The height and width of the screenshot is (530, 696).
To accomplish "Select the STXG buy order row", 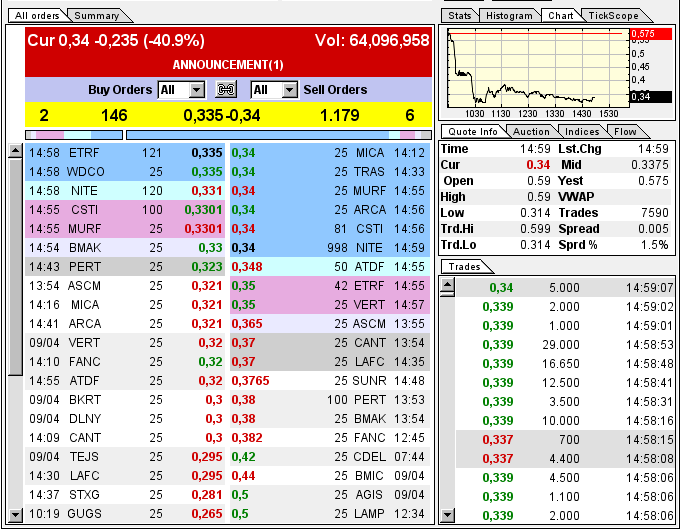I will (125, 495).
